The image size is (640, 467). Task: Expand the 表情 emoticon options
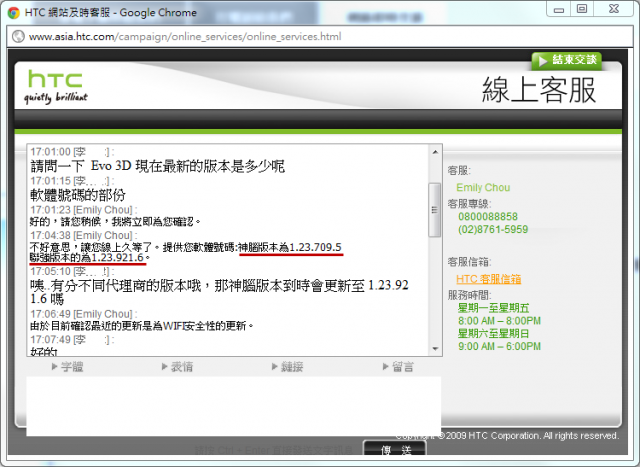pyautogui.click(x=178, y=367)
